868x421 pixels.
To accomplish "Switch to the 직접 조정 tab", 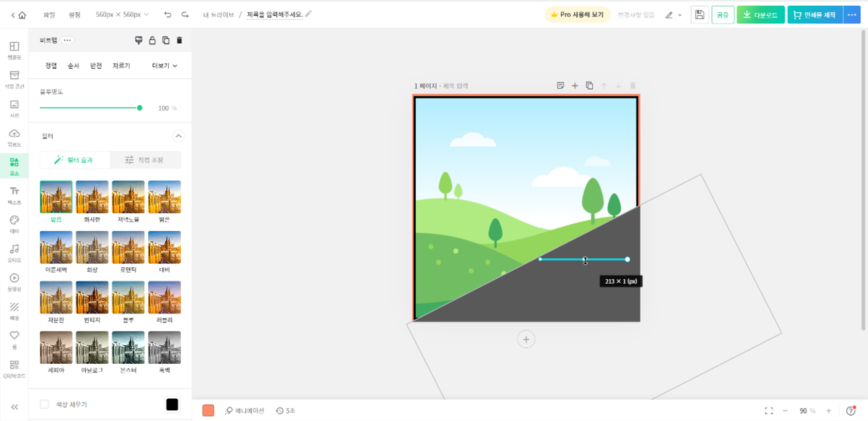I will (145, 160).
